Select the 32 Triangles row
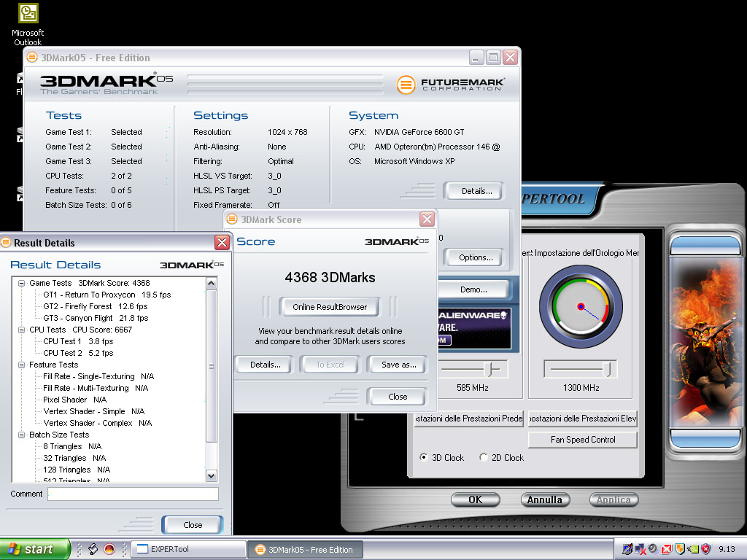 [74, 458]
